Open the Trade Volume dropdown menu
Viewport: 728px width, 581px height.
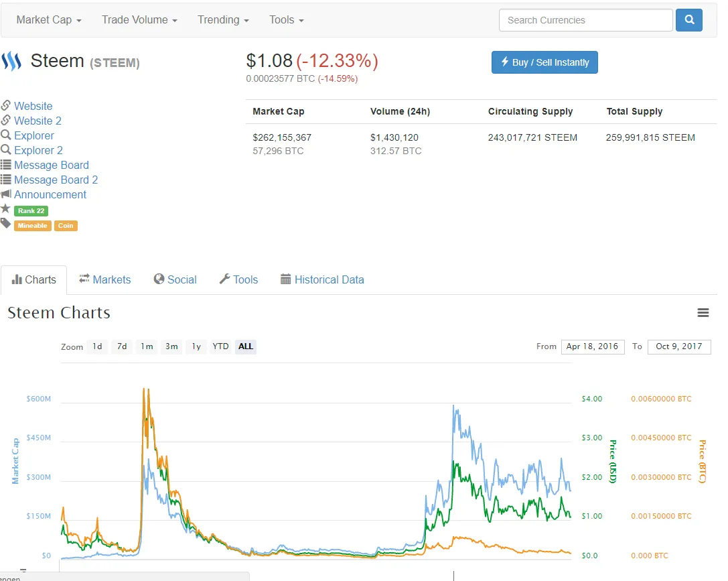tap(139, 20)
